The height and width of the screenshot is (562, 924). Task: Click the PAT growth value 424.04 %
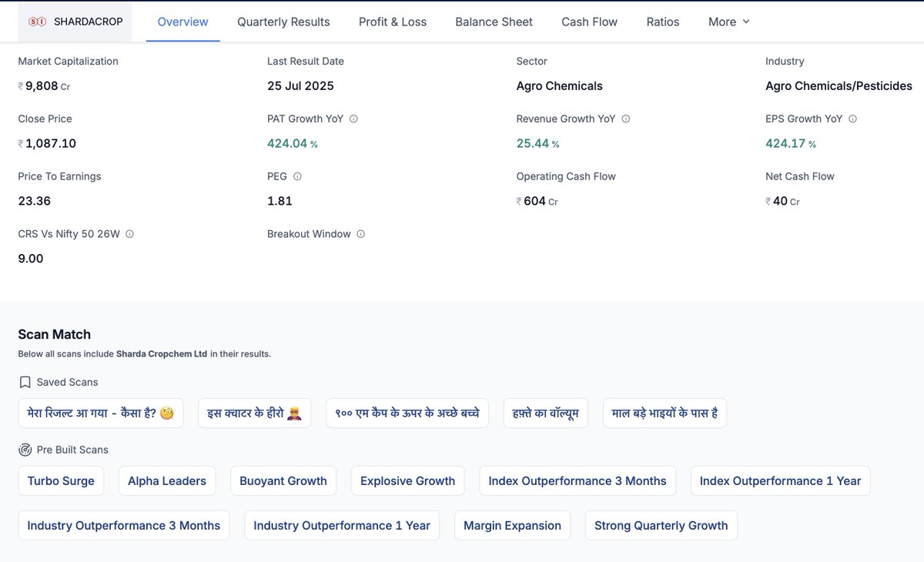(293, 144)
